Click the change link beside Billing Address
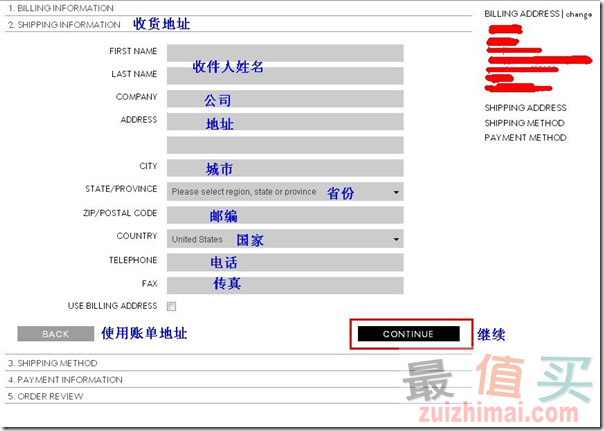Viewport: 604px width, 431px height. (579, 14)
